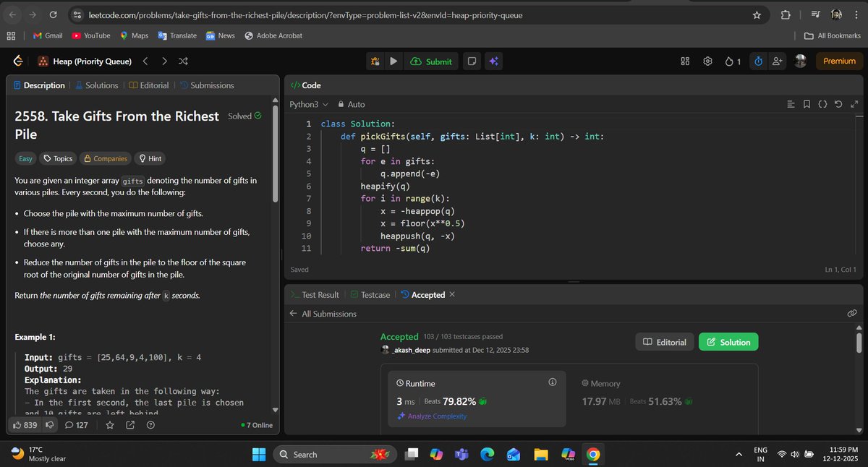Switch to the Description tab

pos(39,85)
